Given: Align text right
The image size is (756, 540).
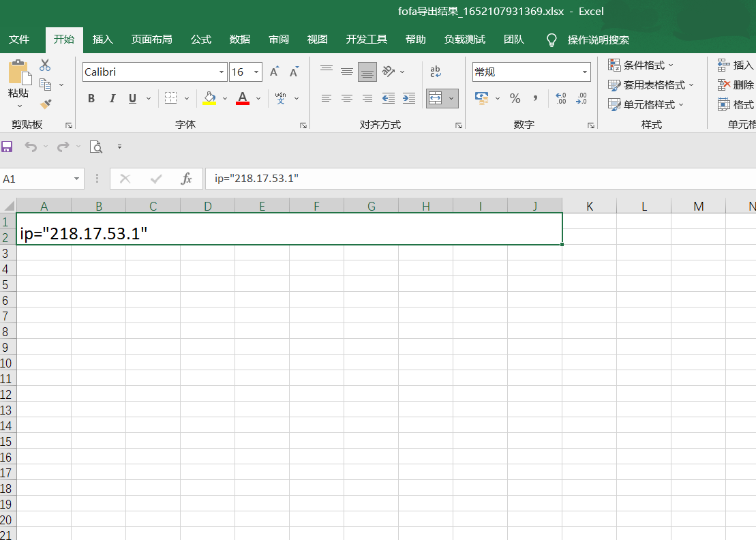Looking at the screenshot, I should (367, 98).
